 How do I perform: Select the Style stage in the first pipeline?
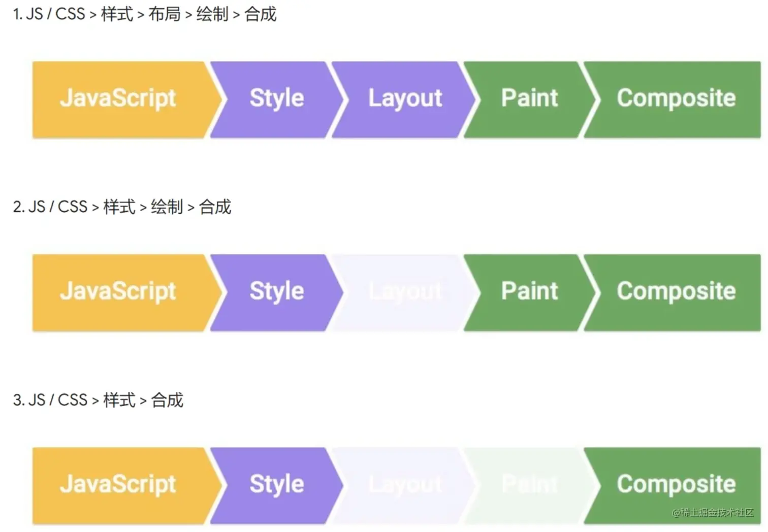pyautogui.click(x=277, y=99)
